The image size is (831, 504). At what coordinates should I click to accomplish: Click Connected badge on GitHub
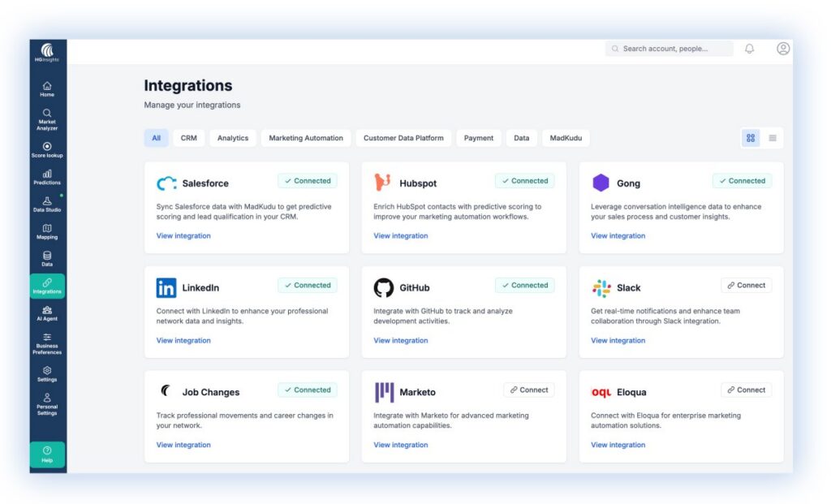click(x=525, y=285)
